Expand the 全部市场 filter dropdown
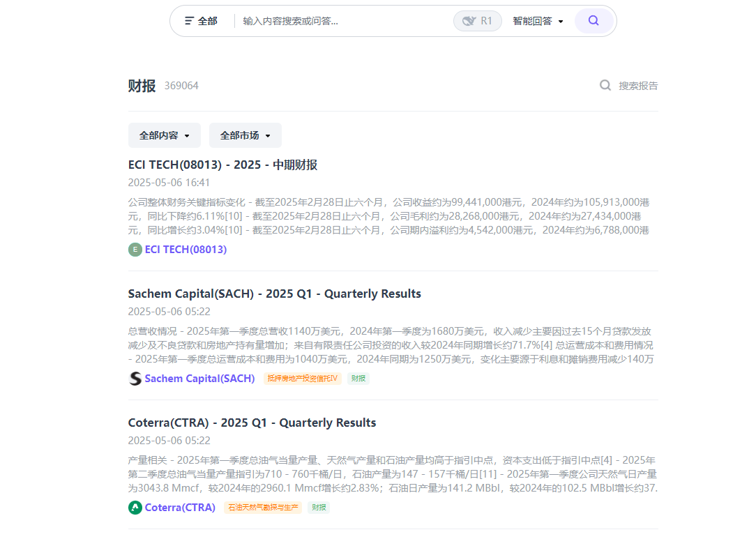This screenshot has height=539, width=756. click(x=245, y=135)
